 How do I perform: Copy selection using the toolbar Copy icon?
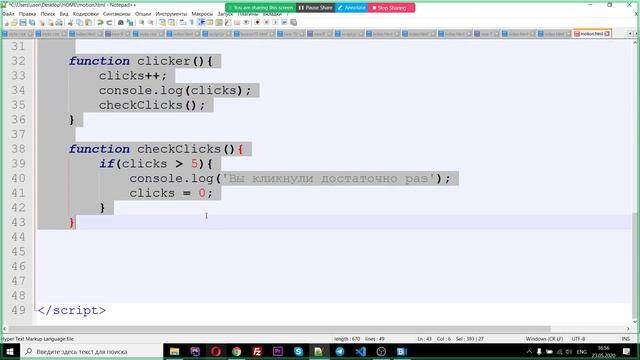79,22
